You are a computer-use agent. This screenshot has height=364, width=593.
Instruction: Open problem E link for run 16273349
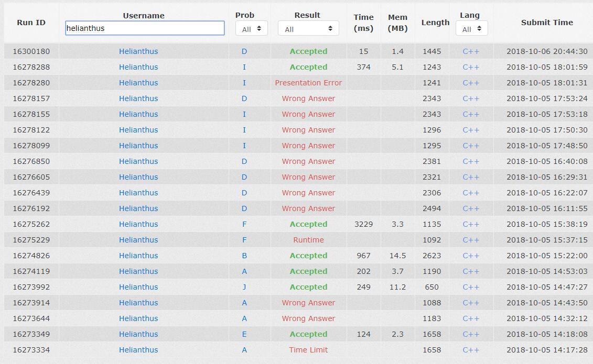pos(244,334)
